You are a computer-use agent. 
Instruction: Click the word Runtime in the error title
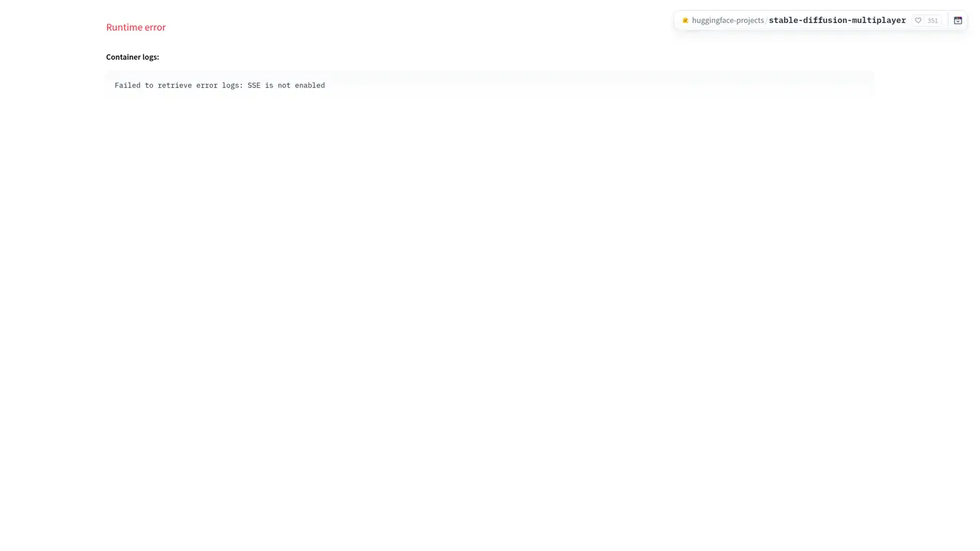(122, 27)
